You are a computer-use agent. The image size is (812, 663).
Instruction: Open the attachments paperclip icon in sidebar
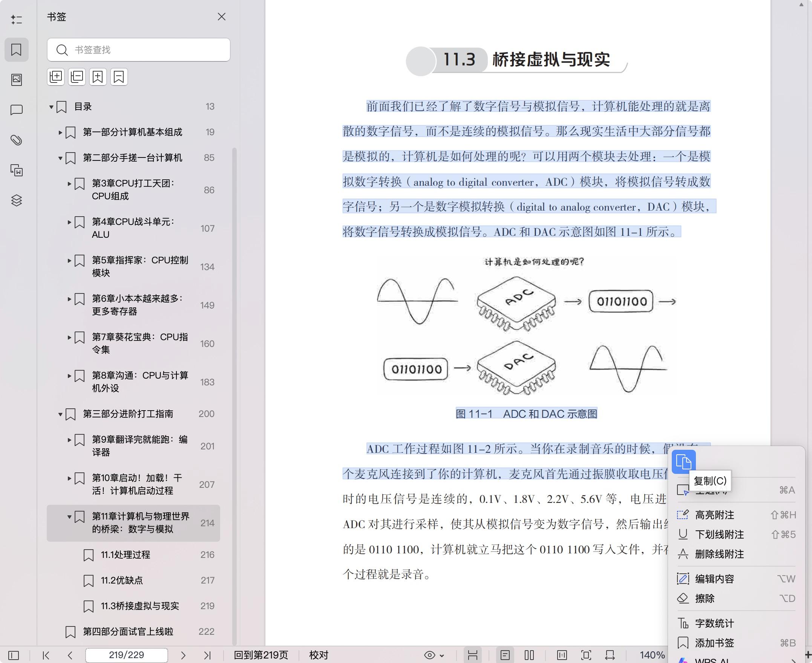click(17, 140)
